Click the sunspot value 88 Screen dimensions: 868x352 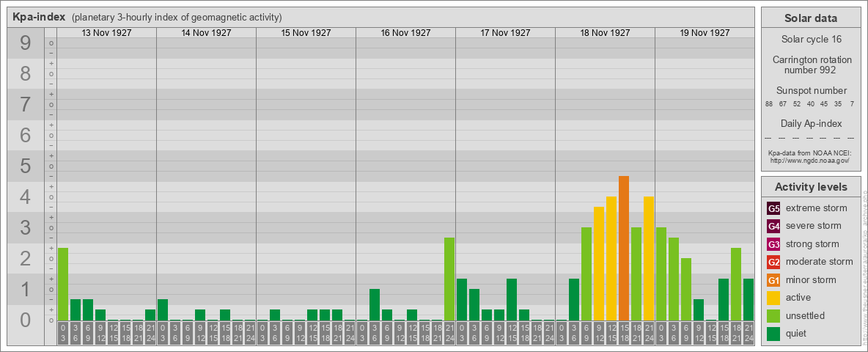pos(769,104)
